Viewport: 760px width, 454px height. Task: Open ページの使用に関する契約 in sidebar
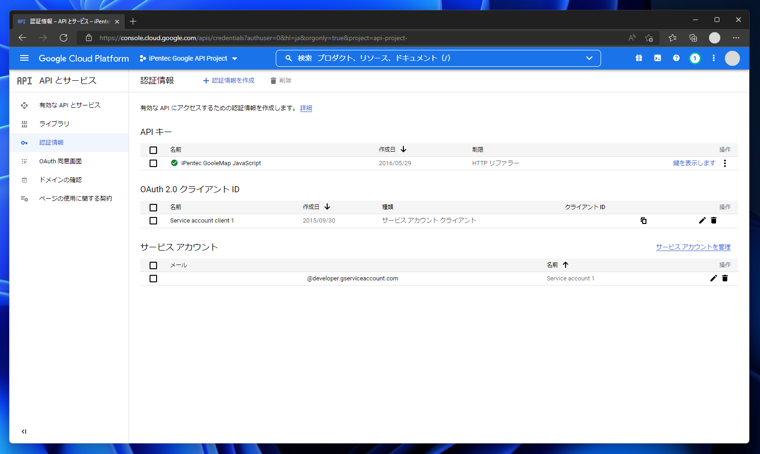69,198
